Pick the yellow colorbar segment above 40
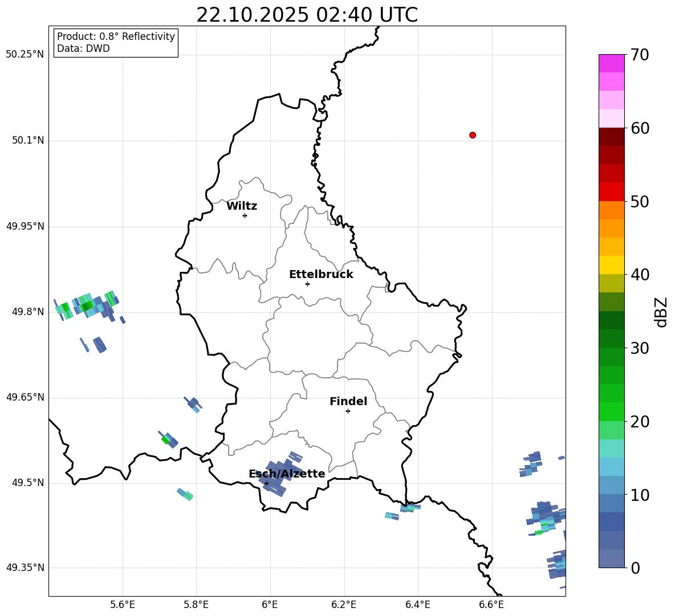 pyautogui.click(x=611, y=265)
